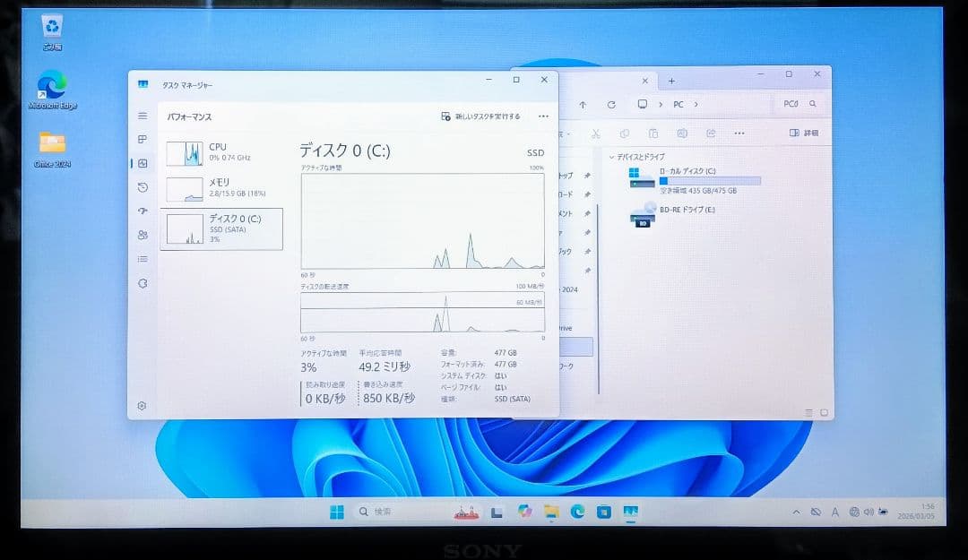Open Task Manager's more options (…) menu

tap(542, 116)
